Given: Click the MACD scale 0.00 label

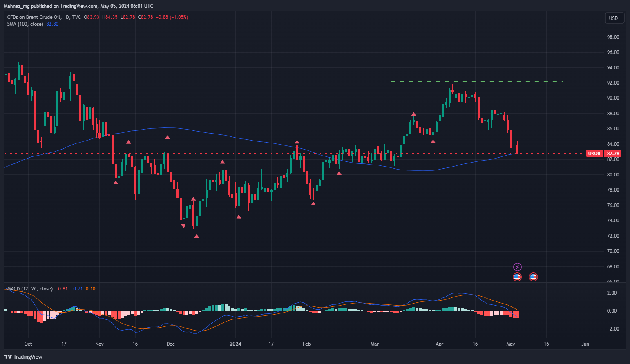Looking at the screenshot, I should coord(612,311).
